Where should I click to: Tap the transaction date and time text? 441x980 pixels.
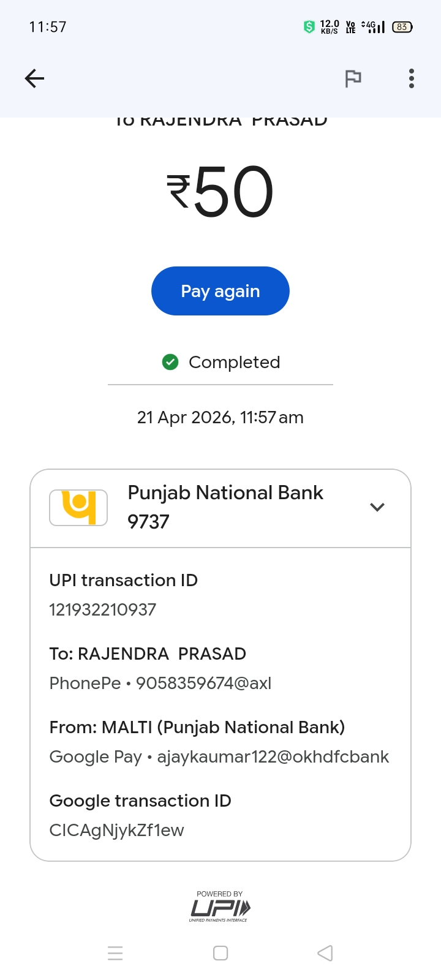(x=221, y=417)
